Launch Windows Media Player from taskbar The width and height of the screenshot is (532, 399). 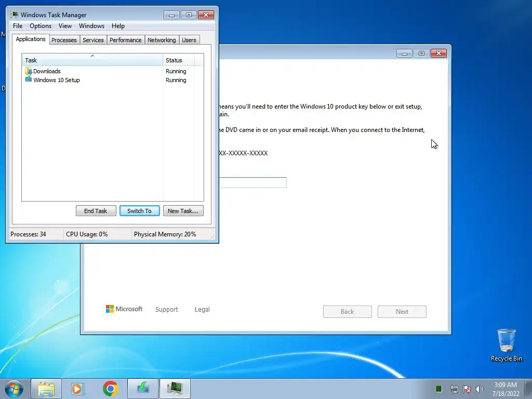(78, 389)
